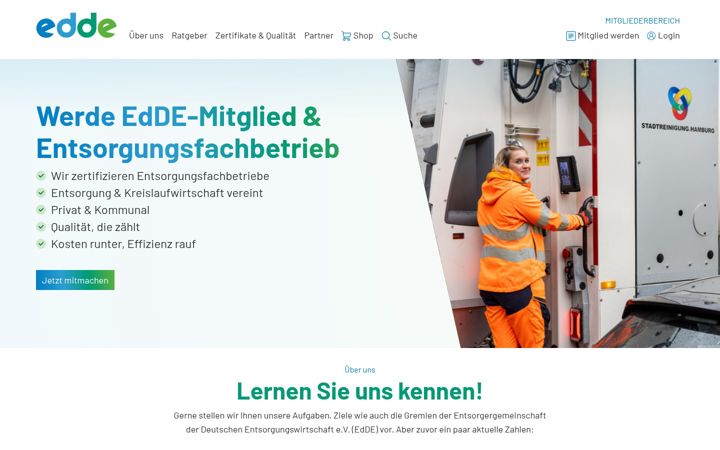This screenshot has width=720, height=450.
Task: Click heading Lernen Sie uns kennen!
Action: tap(360, 391)
